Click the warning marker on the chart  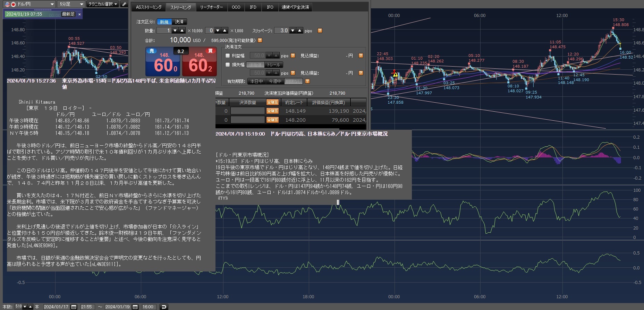395,74
